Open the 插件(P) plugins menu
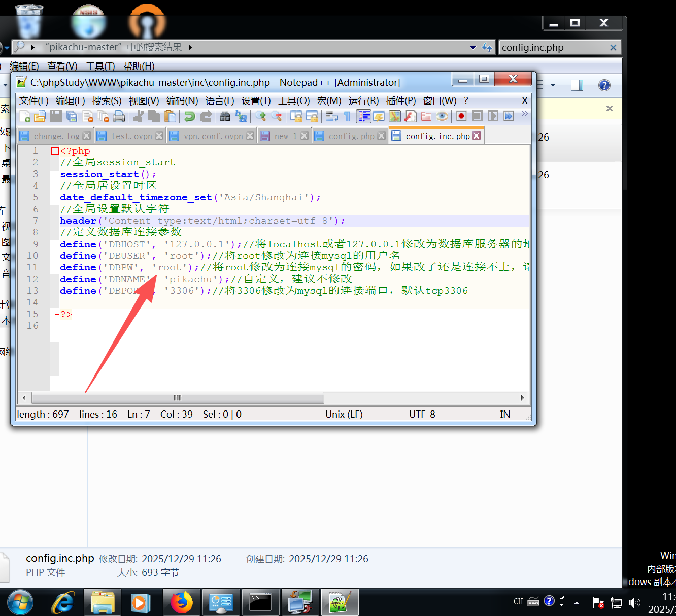676x616 pixels. point(401,101)
